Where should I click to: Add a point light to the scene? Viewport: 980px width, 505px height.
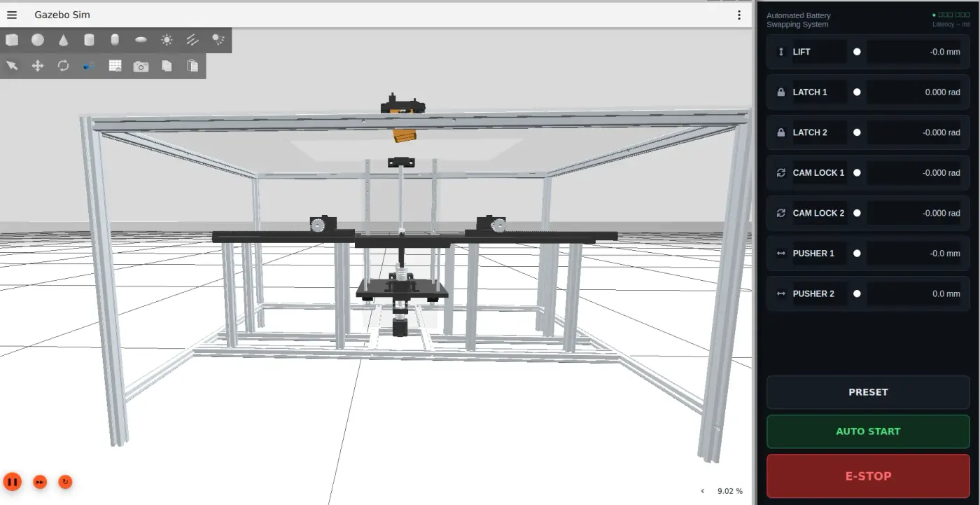pyautogui.click(x=167, y=40)
